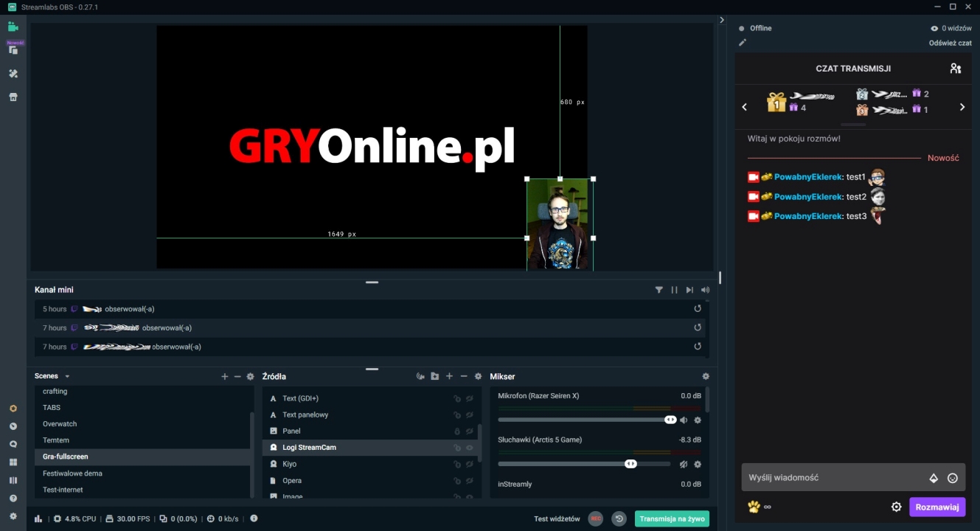Refresh chat via Odśwież czat link
This screenshot has width=980, height=531.
click(x=951, y=42)
